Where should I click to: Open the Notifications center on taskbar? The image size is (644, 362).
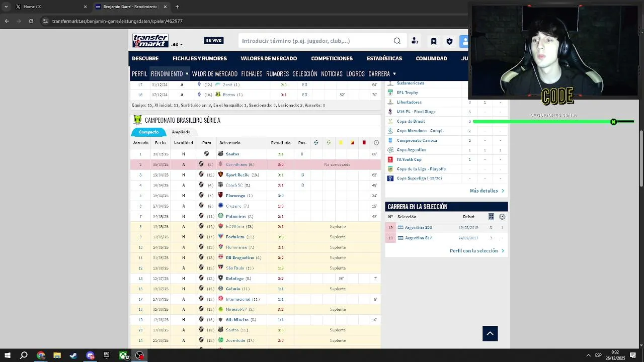click(633, 355)
